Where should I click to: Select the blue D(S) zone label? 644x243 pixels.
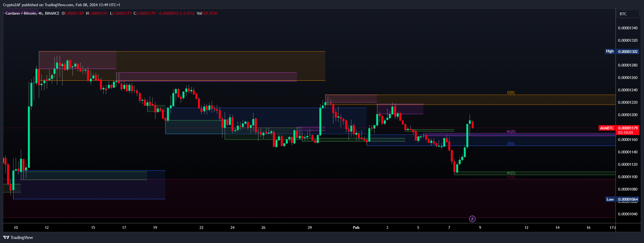511,143
